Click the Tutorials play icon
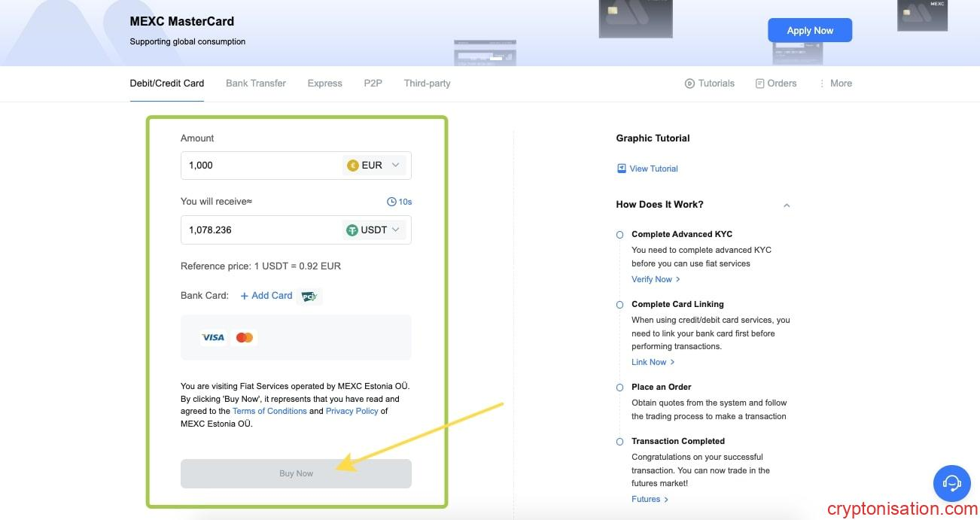 pyautogui.click(x=689, y=84)
